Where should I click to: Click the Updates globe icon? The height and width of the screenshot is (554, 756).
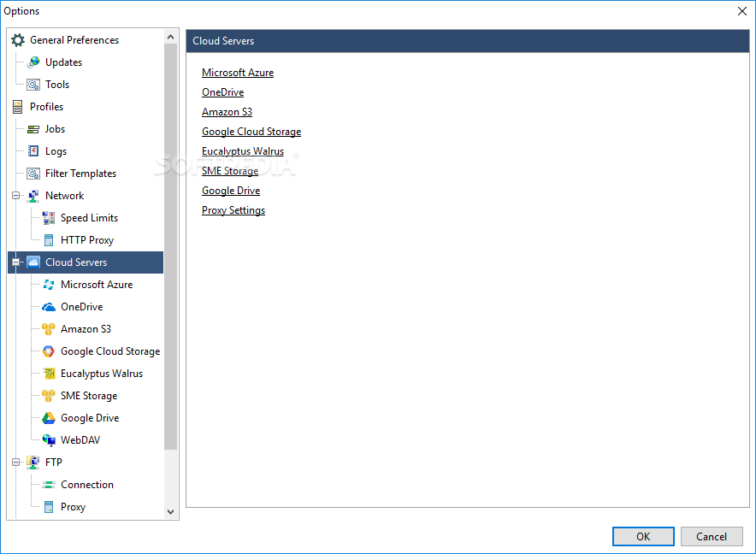pyautogui.click(x=33, y=62)
